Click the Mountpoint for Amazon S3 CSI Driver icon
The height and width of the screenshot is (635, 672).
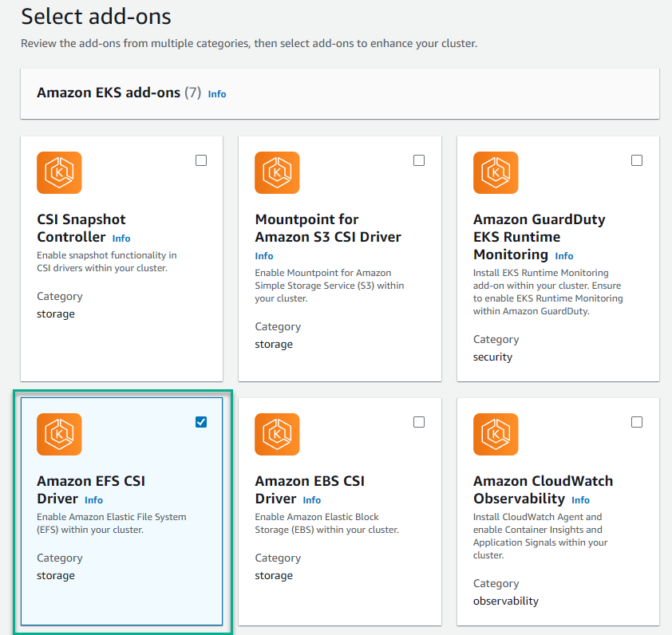pyautogui.click(x=276, y=172)
